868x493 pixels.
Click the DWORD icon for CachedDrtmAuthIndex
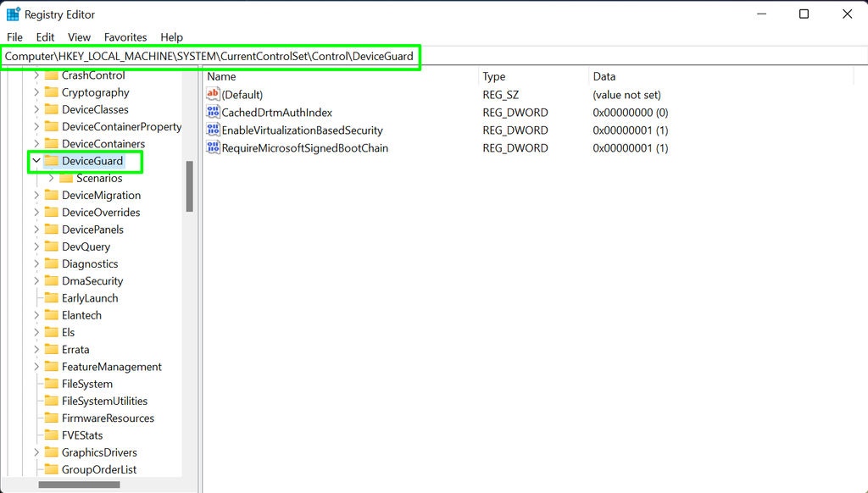tap(213, 112)
